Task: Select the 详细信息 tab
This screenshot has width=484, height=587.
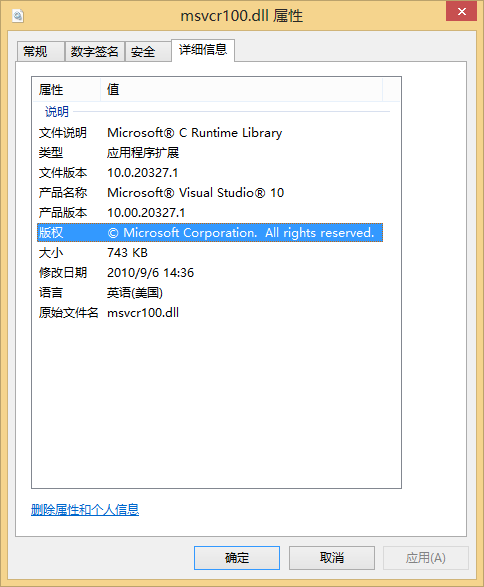Action: pos(203,50)
